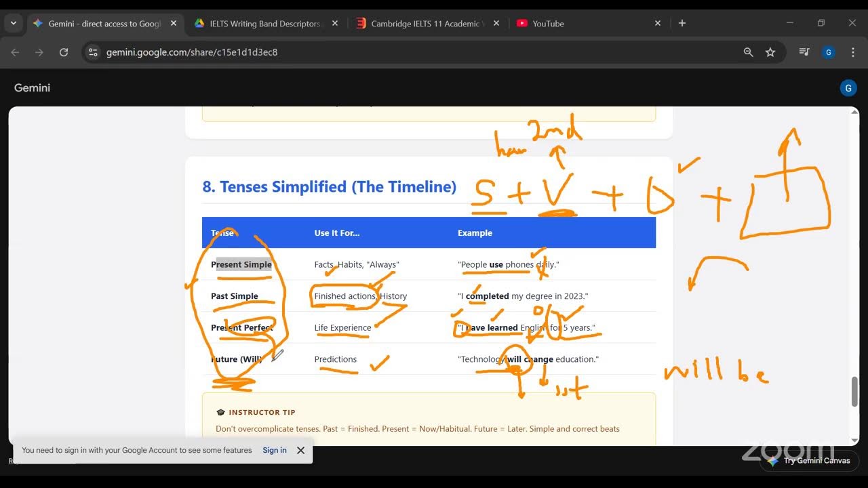
Task: Click the Facts, Habits, "Always" cell
Action: point(357,264)
